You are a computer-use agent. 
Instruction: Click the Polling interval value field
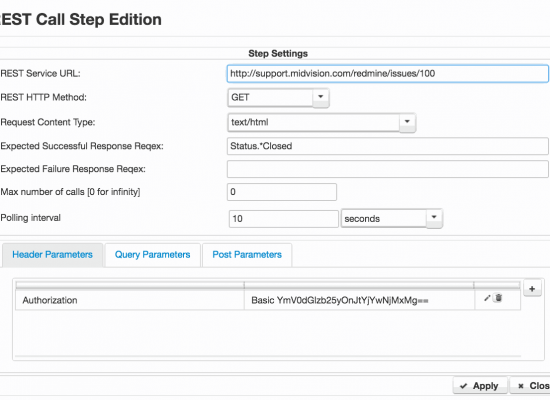284,219
